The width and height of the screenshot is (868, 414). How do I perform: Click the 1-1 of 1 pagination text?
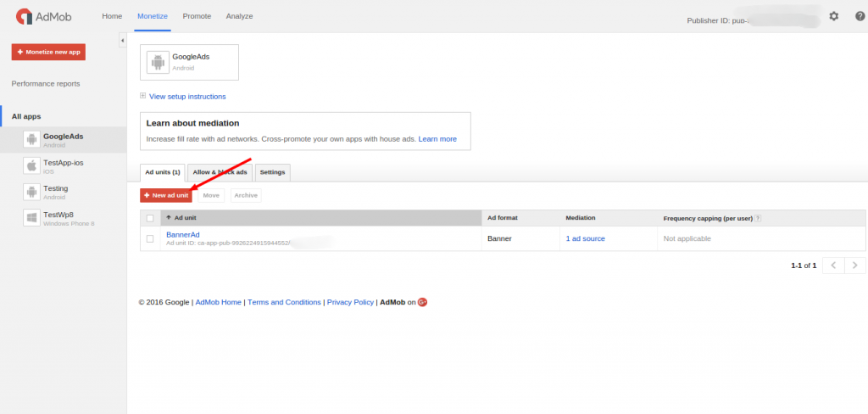click(x=804, y=266)
